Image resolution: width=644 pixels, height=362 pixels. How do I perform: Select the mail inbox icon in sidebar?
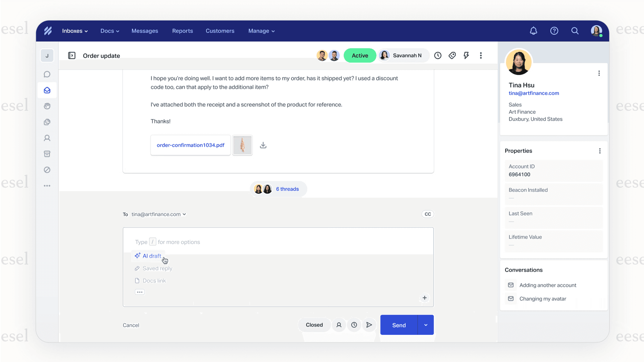(47, 90)
